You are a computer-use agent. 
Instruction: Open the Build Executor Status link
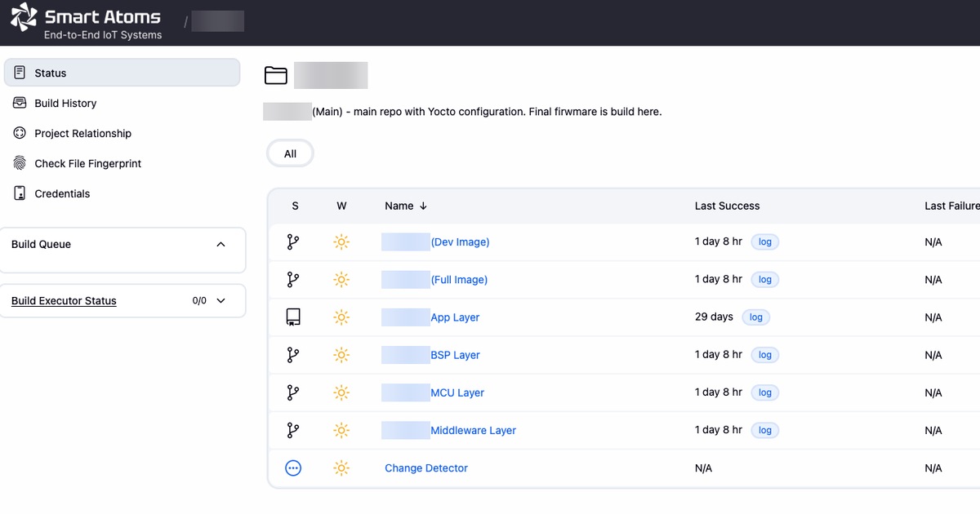pos(64,300)
